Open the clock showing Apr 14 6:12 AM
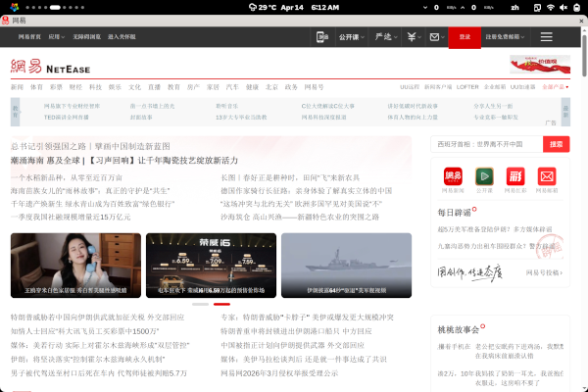Image resolution: width=588 pixels, height=392 pixels. [310, 8]
